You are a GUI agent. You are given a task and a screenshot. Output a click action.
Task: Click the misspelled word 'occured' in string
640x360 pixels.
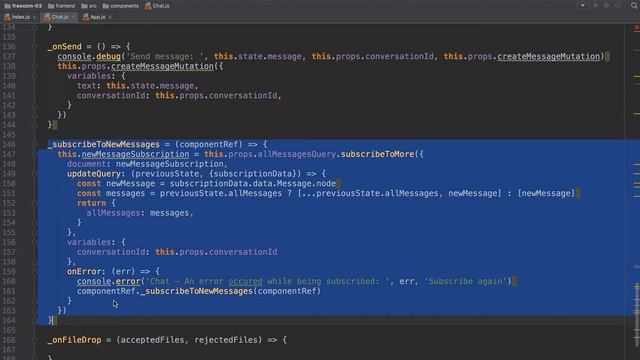(x=245, y=282)
